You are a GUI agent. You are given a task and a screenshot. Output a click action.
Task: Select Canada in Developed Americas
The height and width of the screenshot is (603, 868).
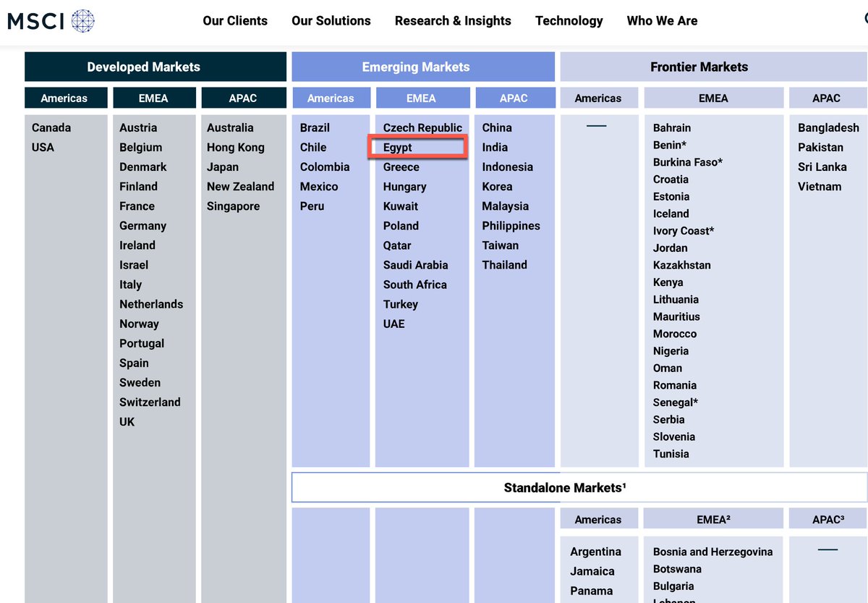51,127
